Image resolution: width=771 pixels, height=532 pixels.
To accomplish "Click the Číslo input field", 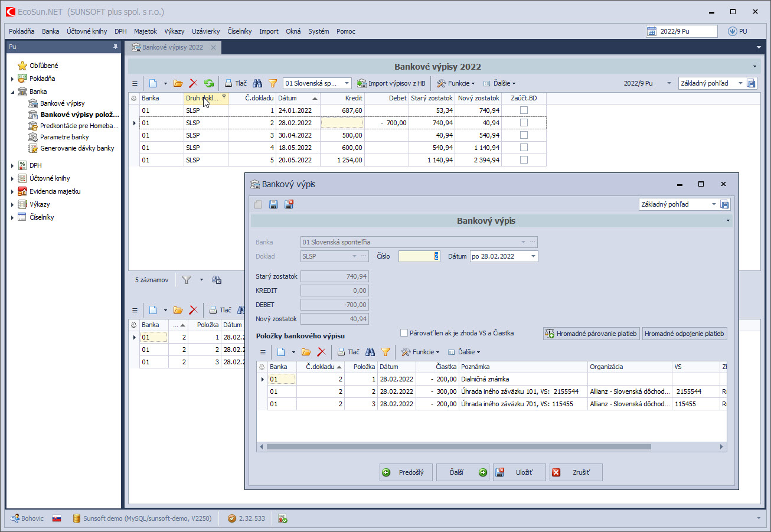I will coord(419,256).
